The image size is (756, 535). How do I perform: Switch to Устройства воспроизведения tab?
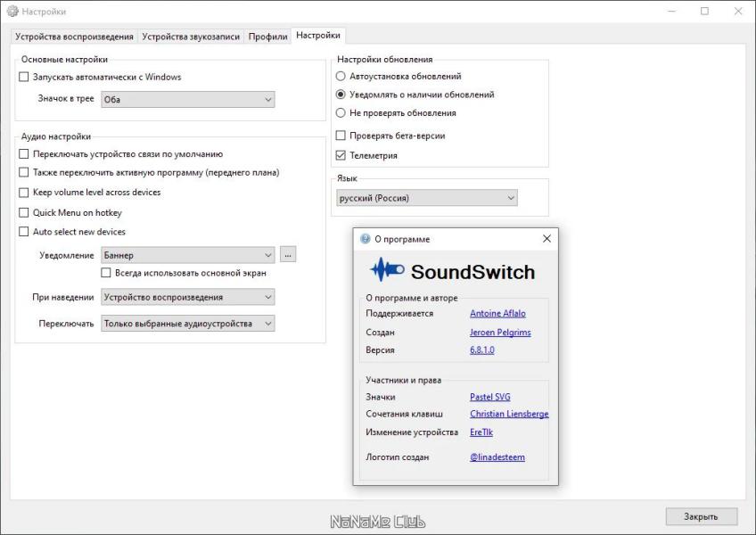pos(74,37)
